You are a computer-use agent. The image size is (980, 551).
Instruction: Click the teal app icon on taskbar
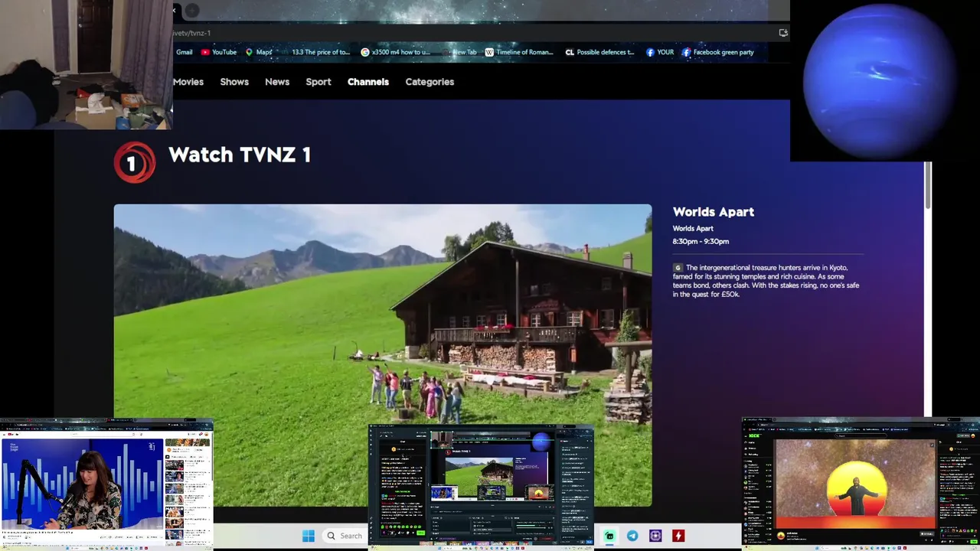(x=609, y=536)
